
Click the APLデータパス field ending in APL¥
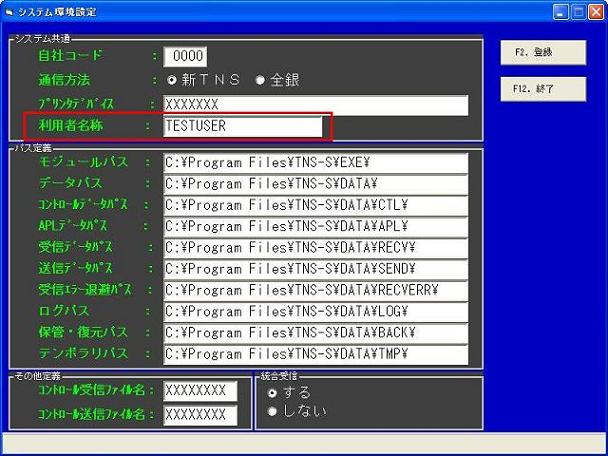tap(316, 226)
